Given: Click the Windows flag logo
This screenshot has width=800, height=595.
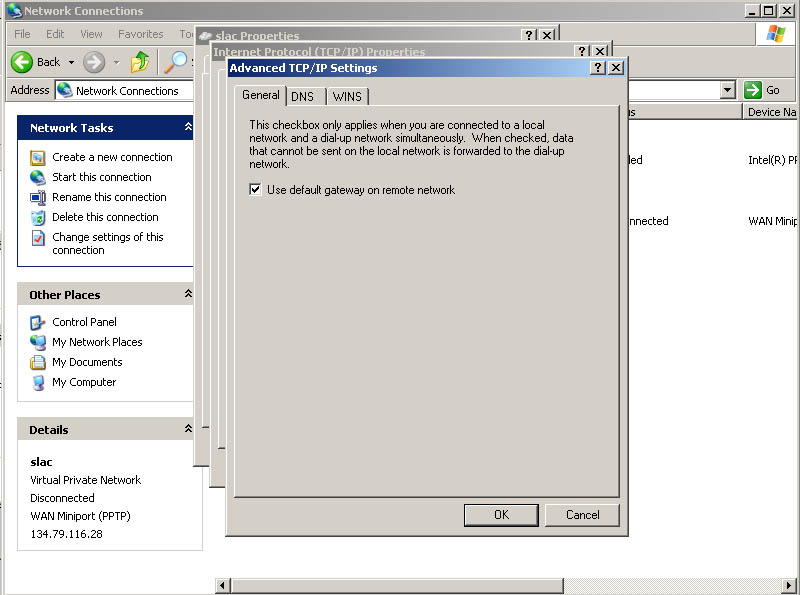Looking at the screenshot, I should tap(776, 34).
